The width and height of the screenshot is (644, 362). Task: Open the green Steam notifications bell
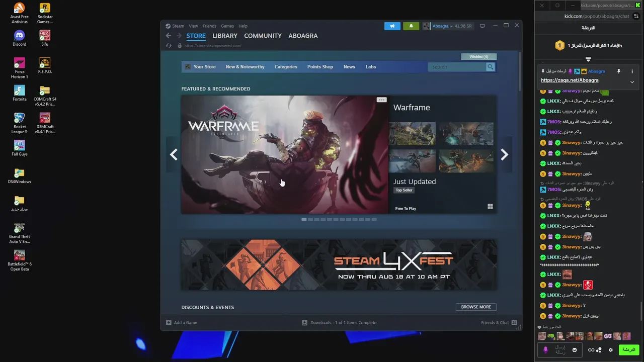411,26
